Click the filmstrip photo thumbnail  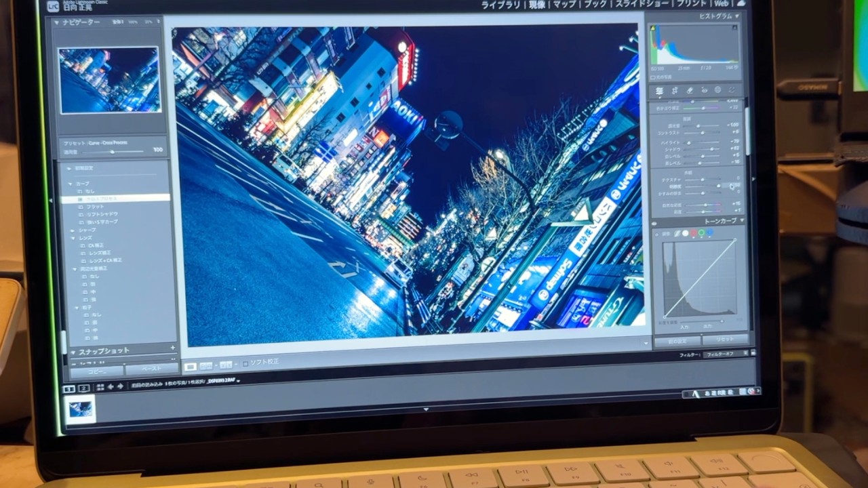point(80,409)
